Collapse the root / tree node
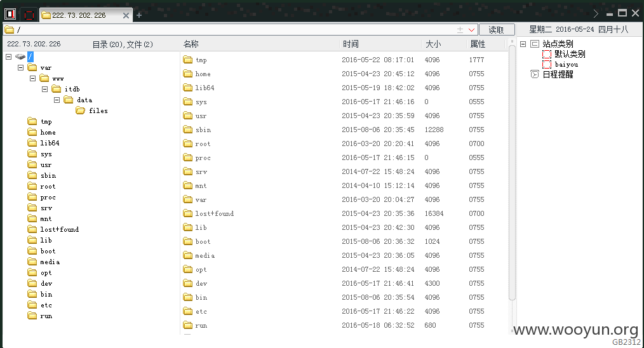The image size is (644, 348). 9,57
